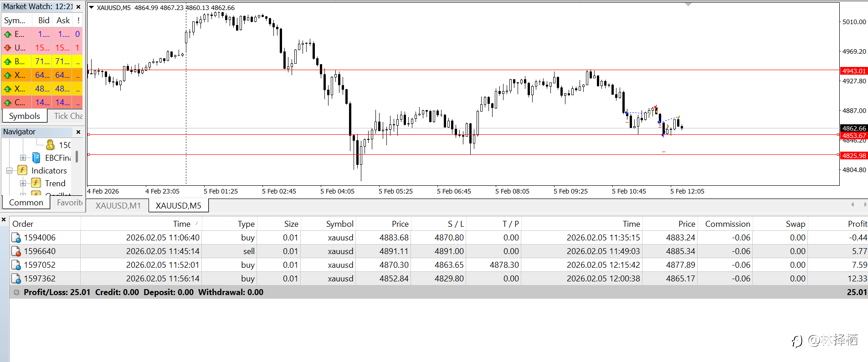The height and width of the screenshot is (362, 868).
Task: Open the Tick Chart tab
Action: 68,116
